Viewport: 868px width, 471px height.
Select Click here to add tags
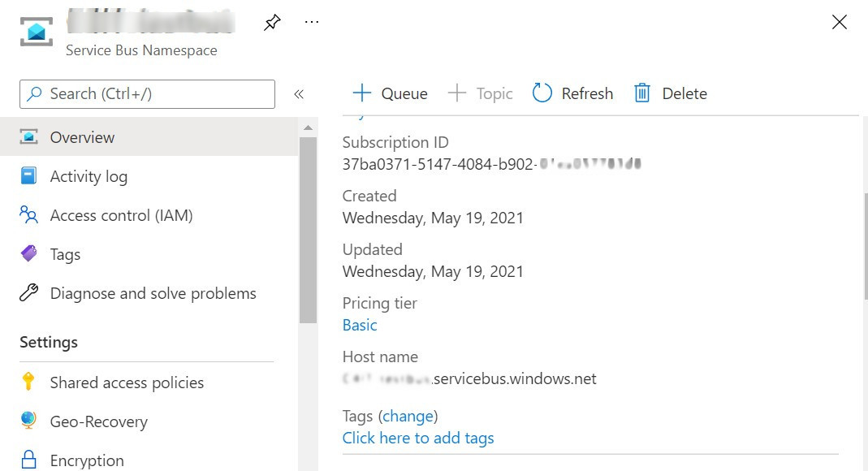[418, 438]
